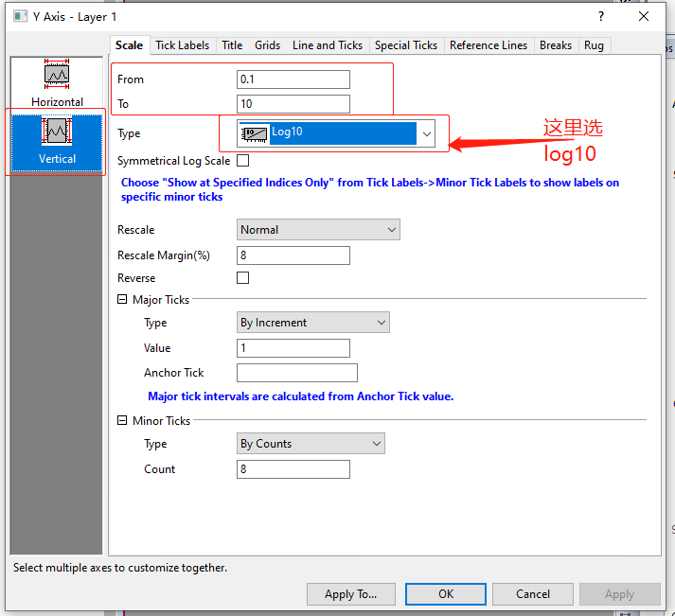675x616 pixels.
Task: Open Minor Ticks Type By Counts dropdown
Action: (311, 444)
